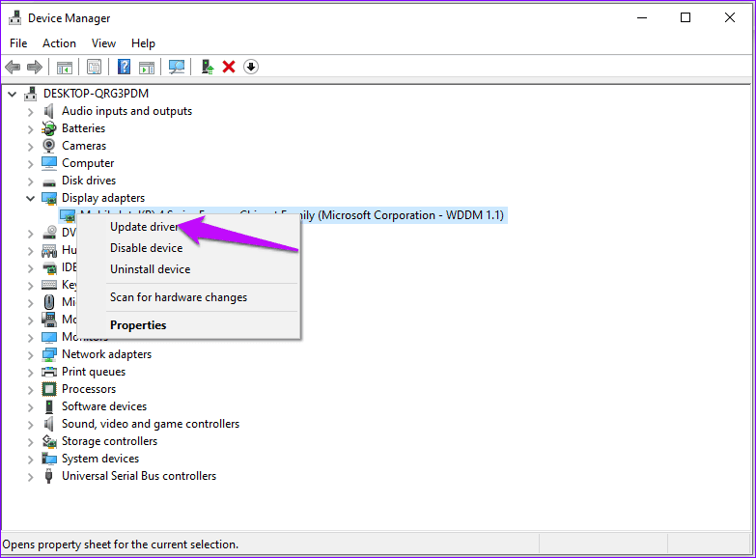Select the Computer tree label
The image size is (756, 558).
pyautogui.click(x=88, y=163)
